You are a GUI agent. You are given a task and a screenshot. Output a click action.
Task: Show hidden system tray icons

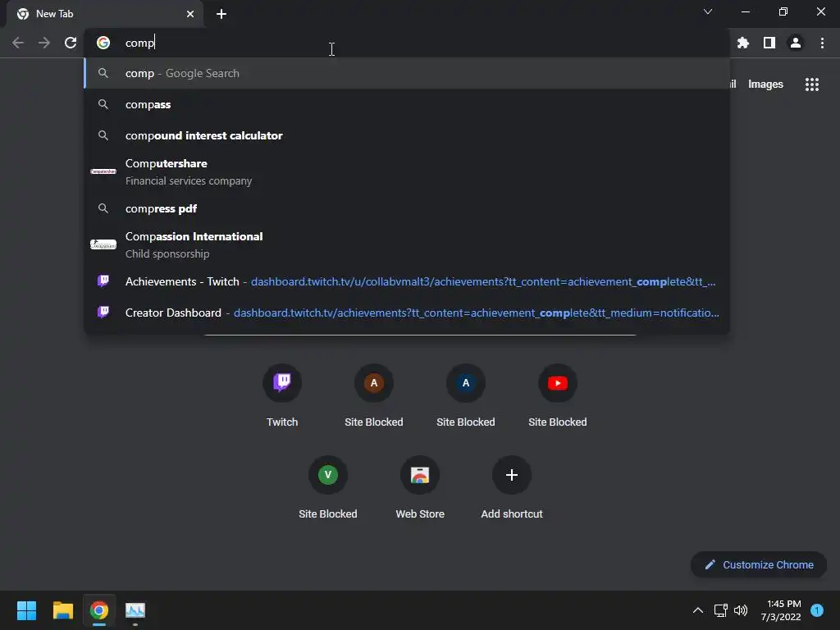point(698,610)
